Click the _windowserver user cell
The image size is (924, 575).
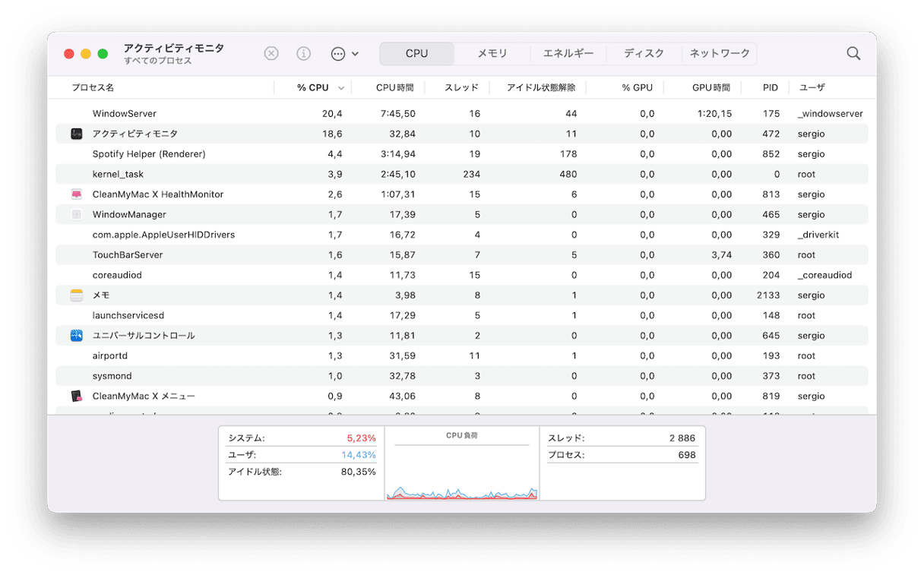pos(831,113)
